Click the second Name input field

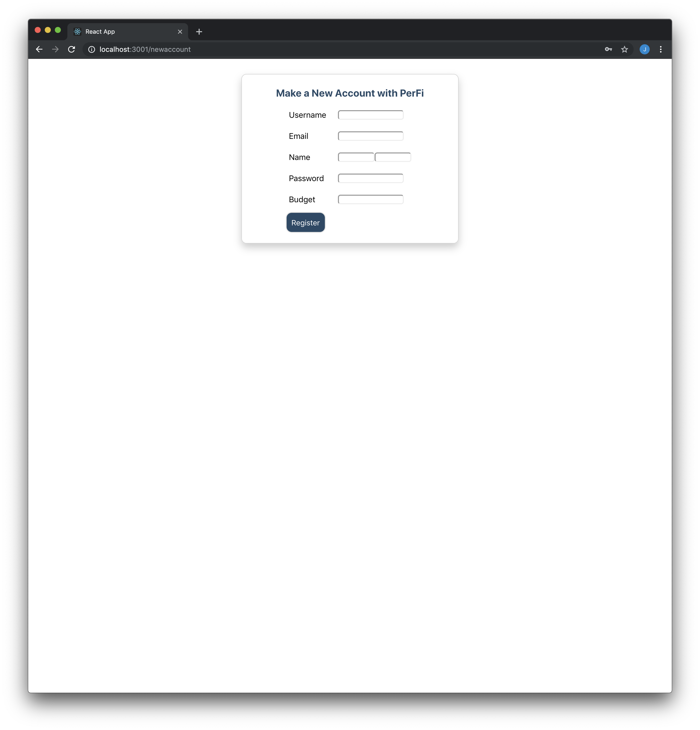(x=392, y=156)
